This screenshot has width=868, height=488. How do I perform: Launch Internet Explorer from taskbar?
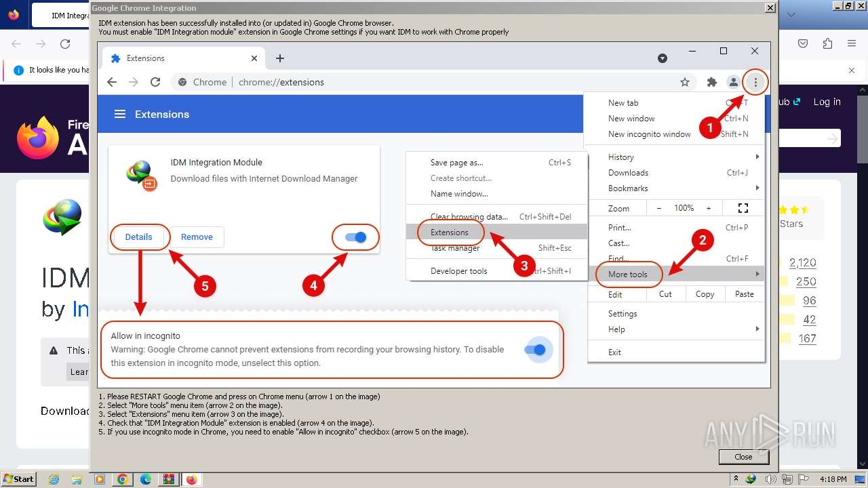[54, 479]
